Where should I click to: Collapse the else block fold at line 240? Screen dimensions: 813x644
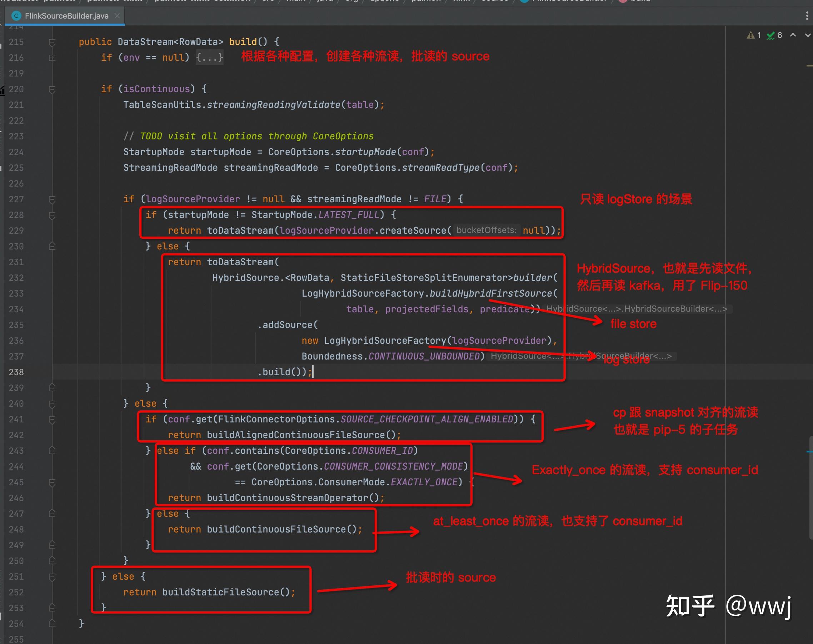[52, 403]
